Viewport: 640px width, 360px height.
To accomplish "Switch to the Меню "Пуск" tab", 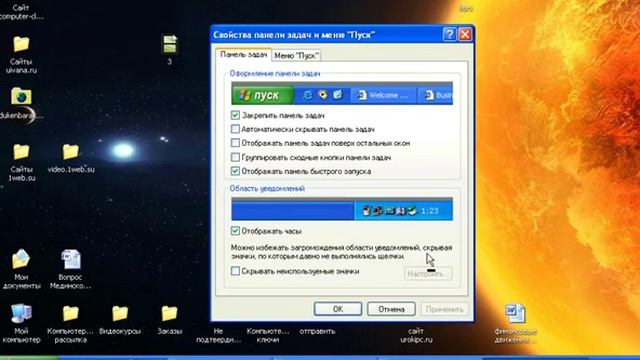I will pyautogui.click(x=296, y=56).
